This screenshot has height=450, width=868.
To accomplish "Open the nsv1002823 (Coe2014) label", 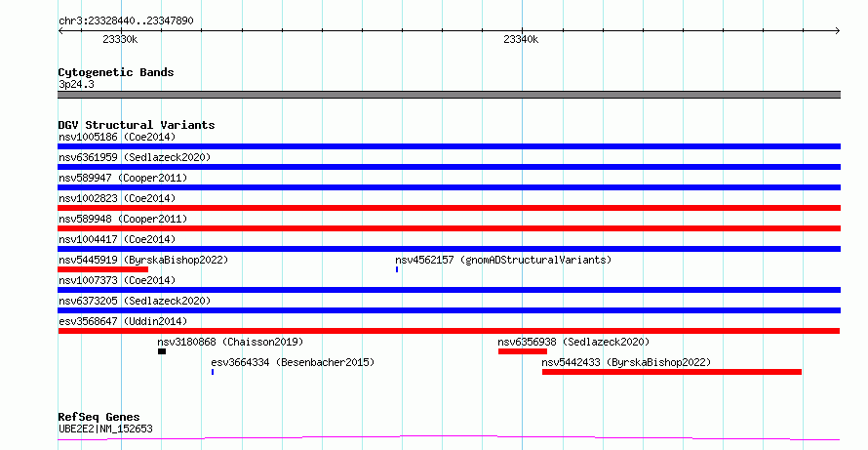I will click(117, 198).
